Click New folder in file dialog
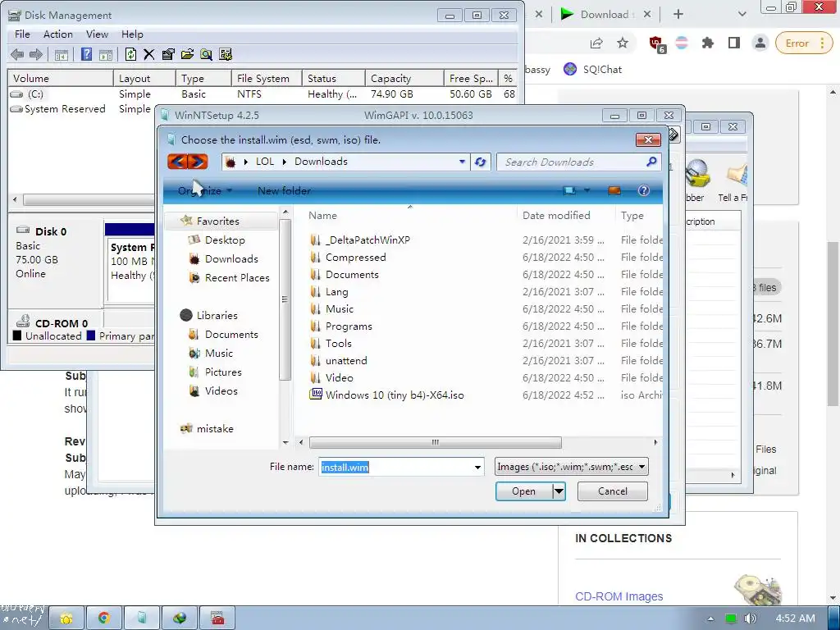 284,190
